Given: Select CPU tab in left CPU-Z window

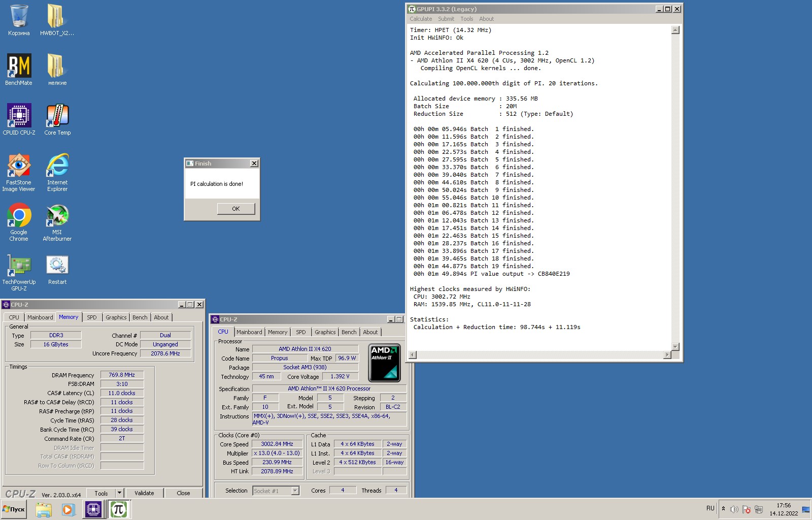Looking at the screenshot, I should coord(14,317).
